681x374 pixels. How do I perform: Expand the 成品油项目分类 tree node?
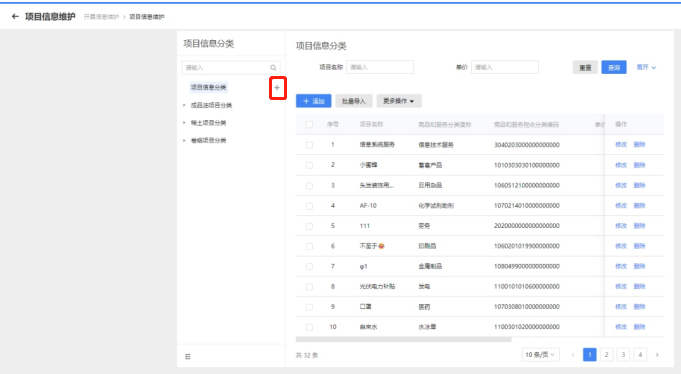pyautogui.click(x=184, y=105)
